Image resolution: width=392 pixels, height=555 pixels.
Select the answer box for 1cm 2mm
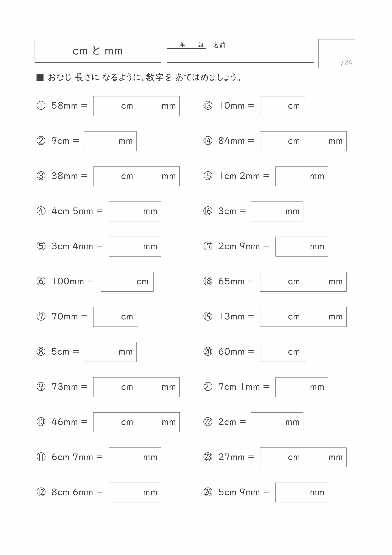[302, 176]
